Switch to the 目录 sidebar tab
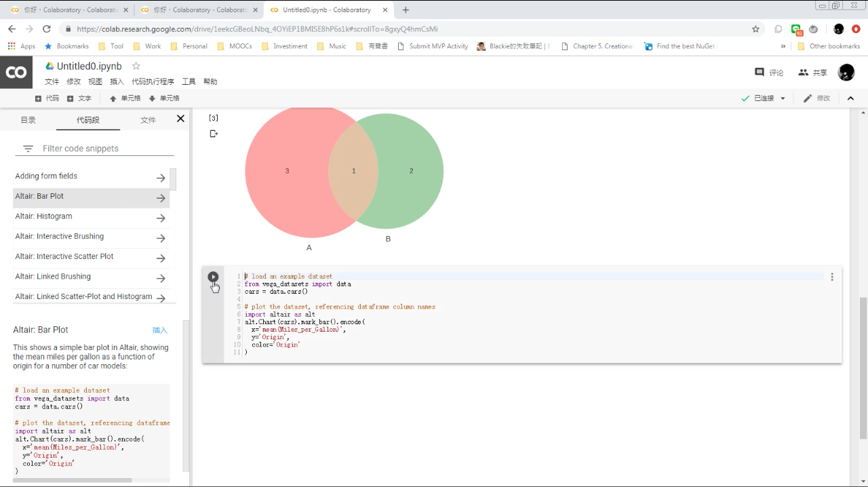The image size is (868, 487). coord(28,120)
